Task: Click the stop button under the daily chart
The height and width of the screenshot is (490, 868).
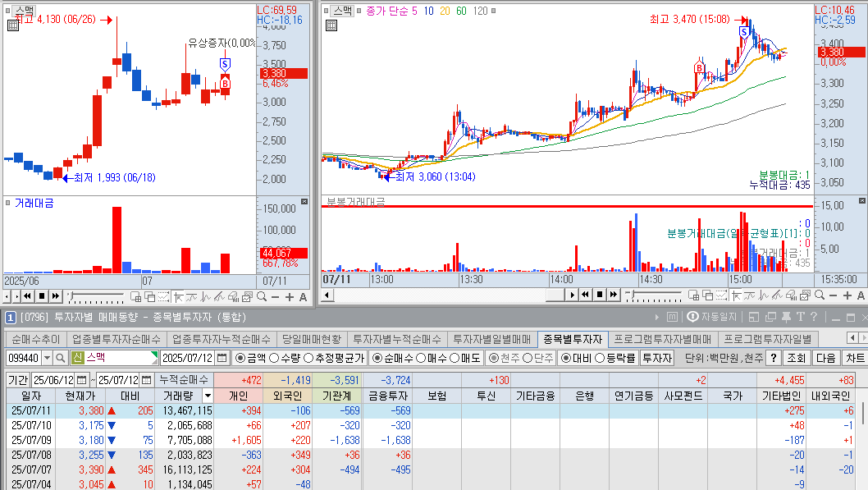Action: click(x=42, y=296)
